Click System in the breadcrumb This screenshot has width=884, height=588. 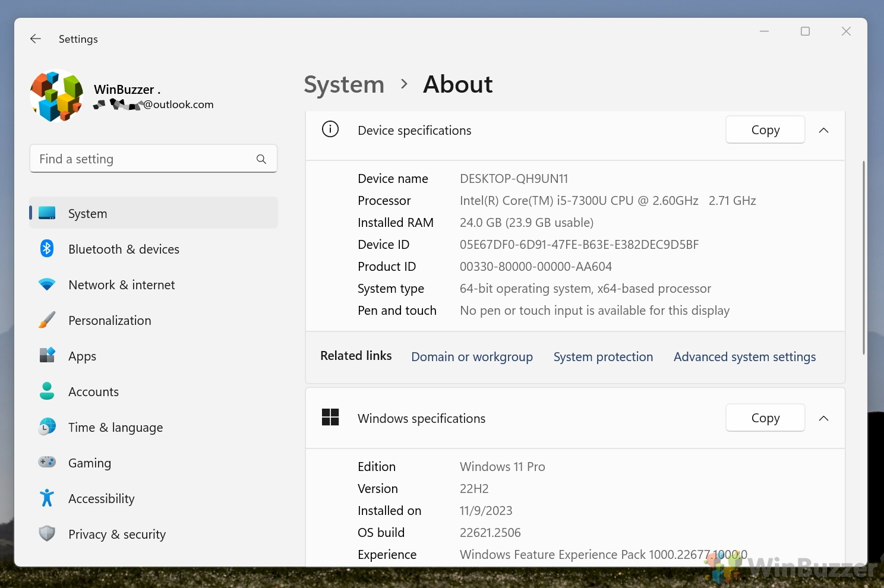click(x=344, y=84)
